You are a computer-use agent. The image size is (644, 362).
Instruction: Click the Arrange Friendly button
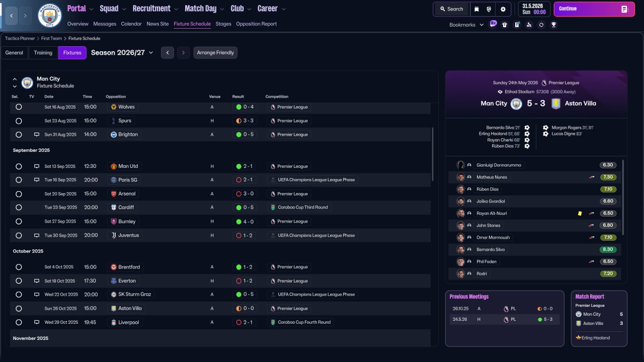coord(215,53)
